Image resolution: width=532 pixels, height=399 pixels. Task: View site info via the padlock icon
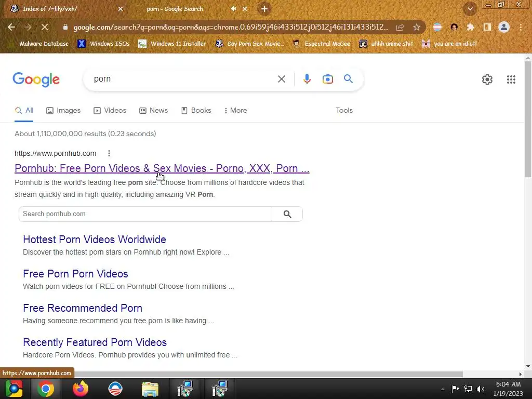(x=65, y=27)
